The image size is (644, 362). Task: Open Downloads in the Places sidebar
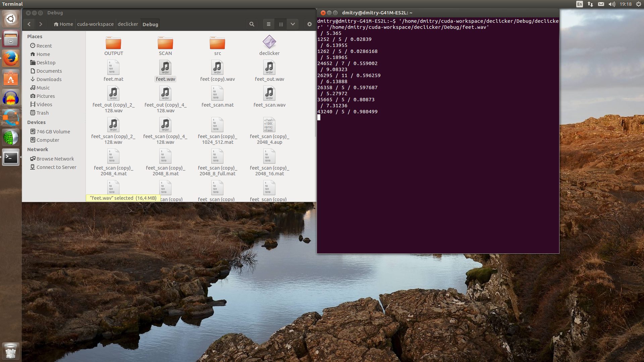pyautogui.click(x=49, y=79)
